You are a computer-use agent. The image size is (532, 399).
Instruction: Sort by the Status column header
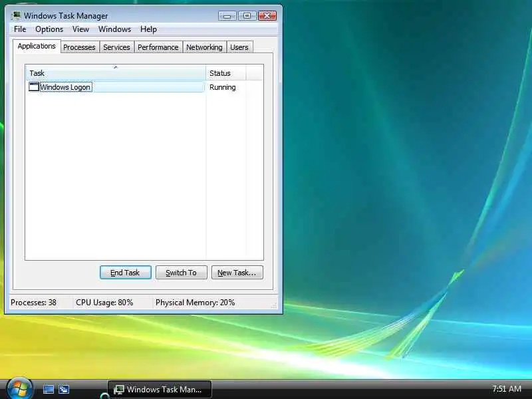point(225,73)
